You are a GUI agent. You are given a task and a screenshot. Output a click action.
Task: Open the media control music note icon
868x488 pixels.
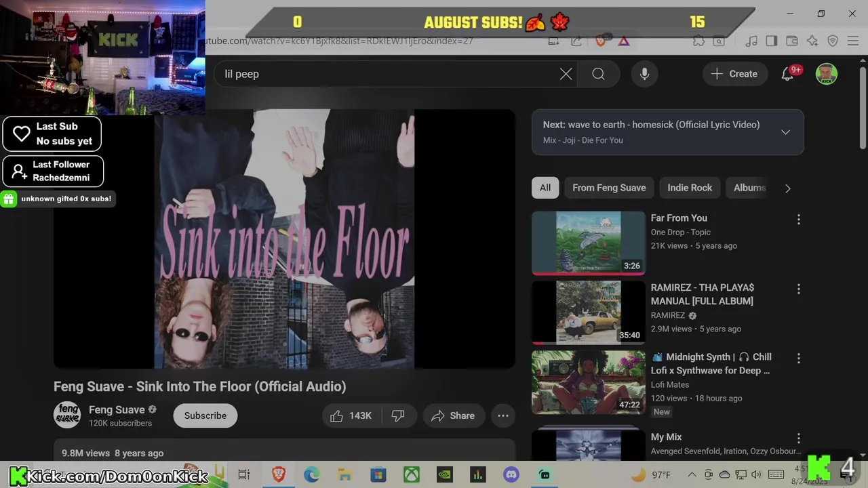click(751, 41)
